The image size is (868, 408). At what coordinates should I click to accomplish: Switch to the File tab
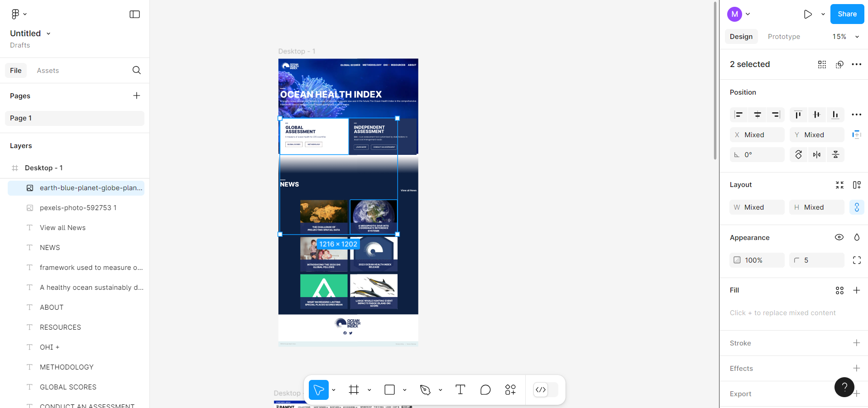pyautogui.click(x=16, y=71)
